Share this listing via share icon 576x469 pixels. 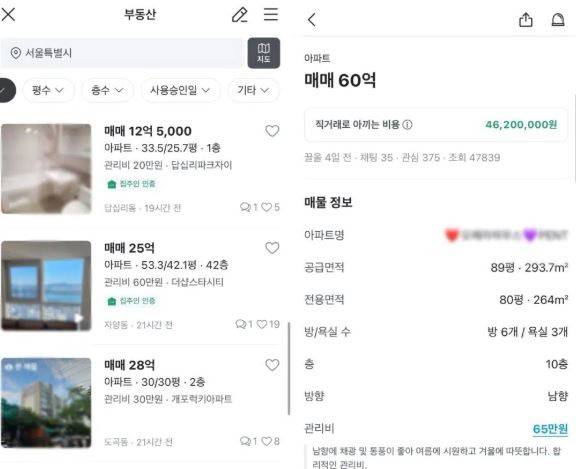click(526, 19)
